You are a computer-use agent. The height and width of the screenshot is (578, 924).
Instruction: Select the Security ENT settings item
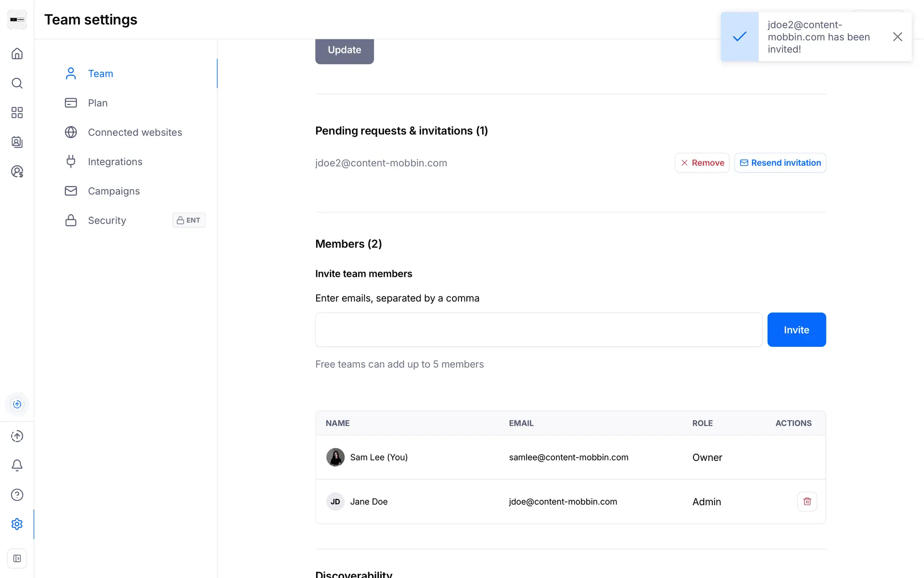(107, 221)
